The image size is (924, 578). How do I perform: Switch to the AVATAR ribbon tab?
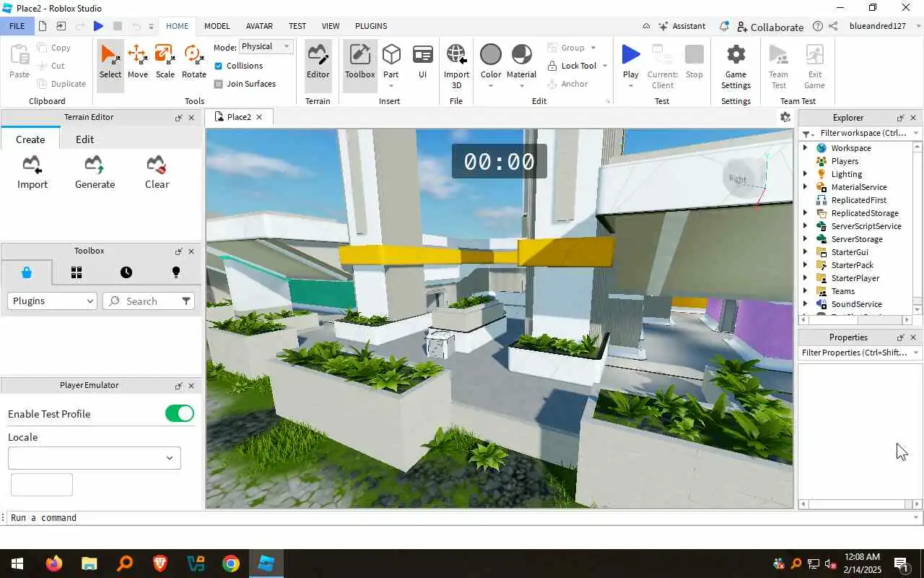(259, 26)
